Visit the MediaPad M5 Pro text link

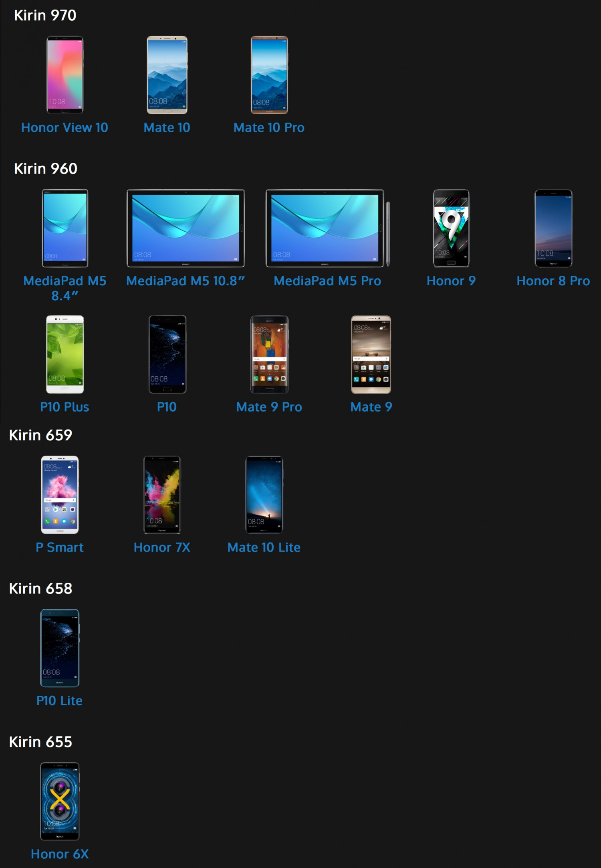coord(327,281)
